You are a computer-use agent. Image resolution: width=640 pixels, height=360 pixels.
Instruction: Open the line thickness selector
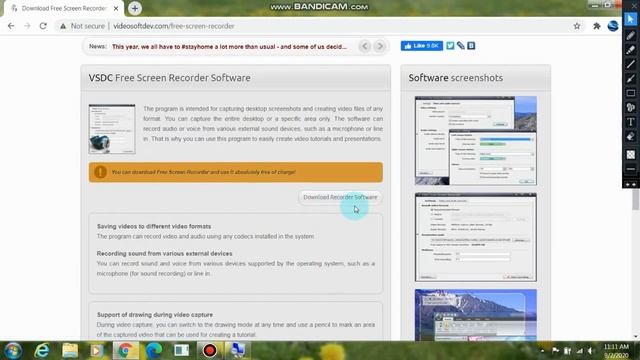(631, 169)
